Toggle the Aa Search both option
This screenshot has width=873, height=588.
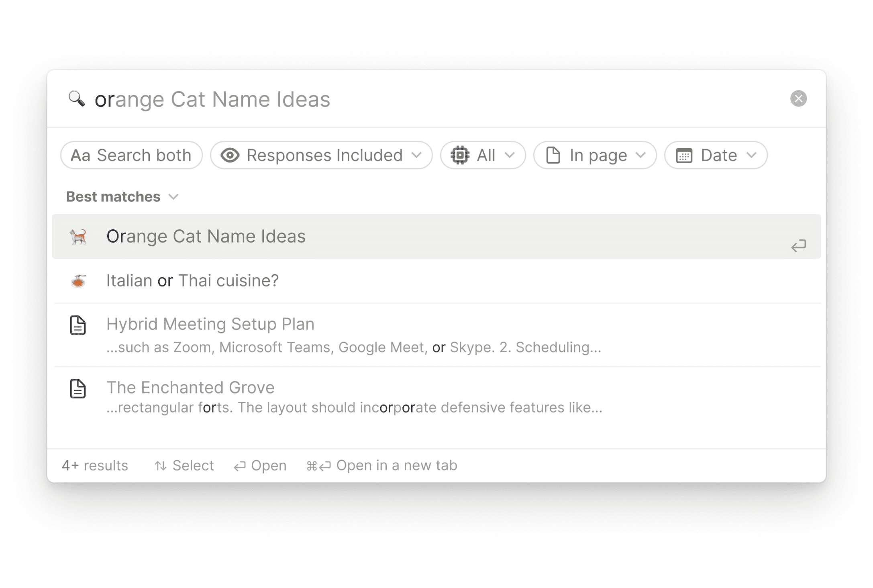pos(131,155)
